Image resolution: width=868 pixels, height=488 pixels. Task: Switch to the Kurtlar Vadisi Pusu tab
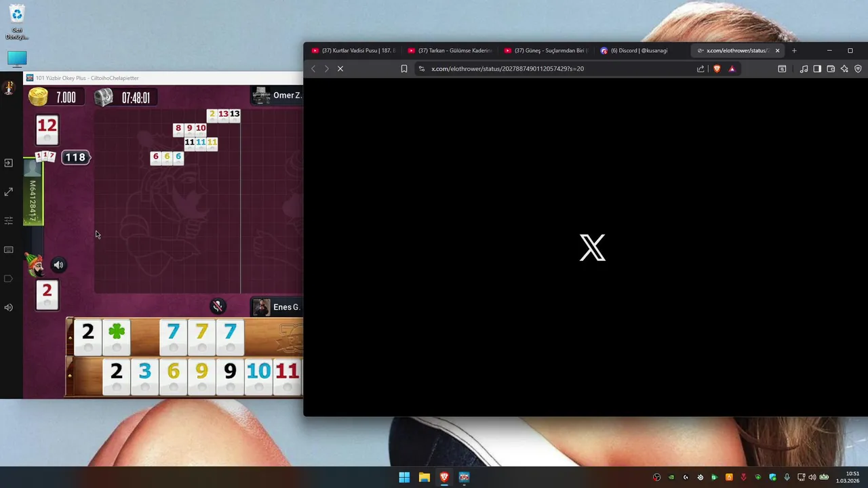(x=353, y=50)
